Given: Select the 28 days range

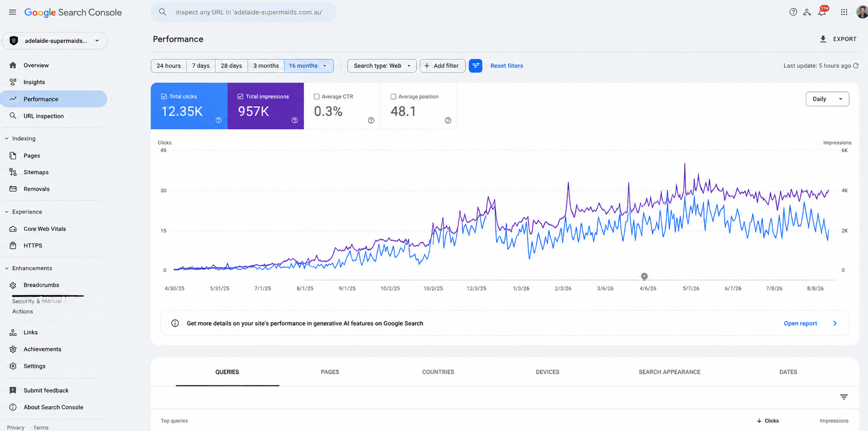Looking at the screenshot, I should (x=231, y=66).
